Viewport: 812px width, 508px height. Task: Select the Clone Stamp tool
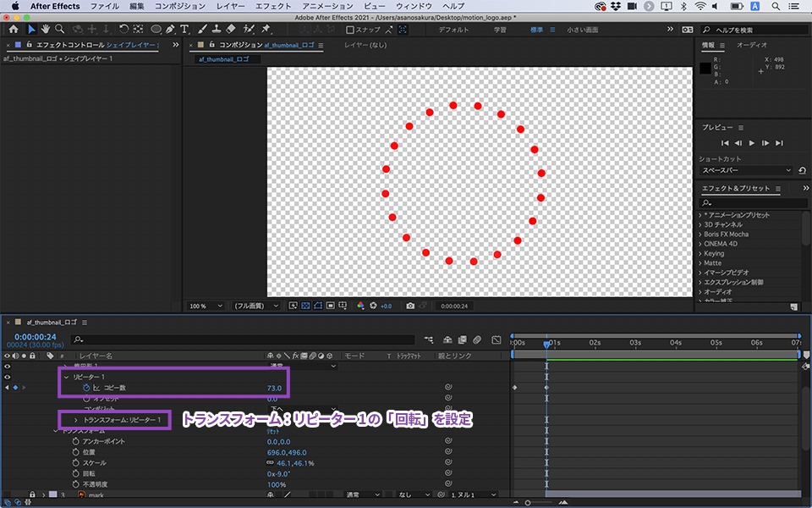217,30
